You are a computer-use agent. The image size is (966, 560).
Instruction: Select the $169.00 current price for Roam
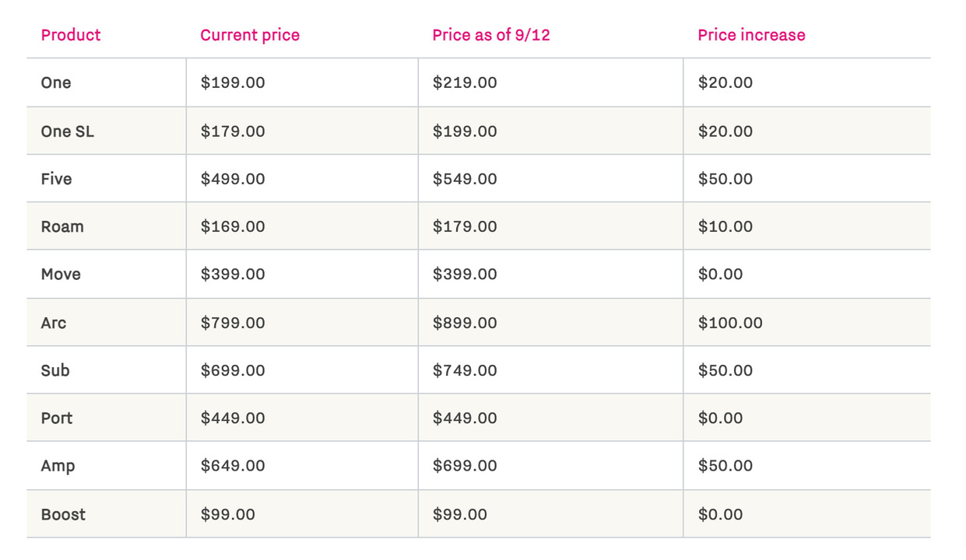pos(232,226)
